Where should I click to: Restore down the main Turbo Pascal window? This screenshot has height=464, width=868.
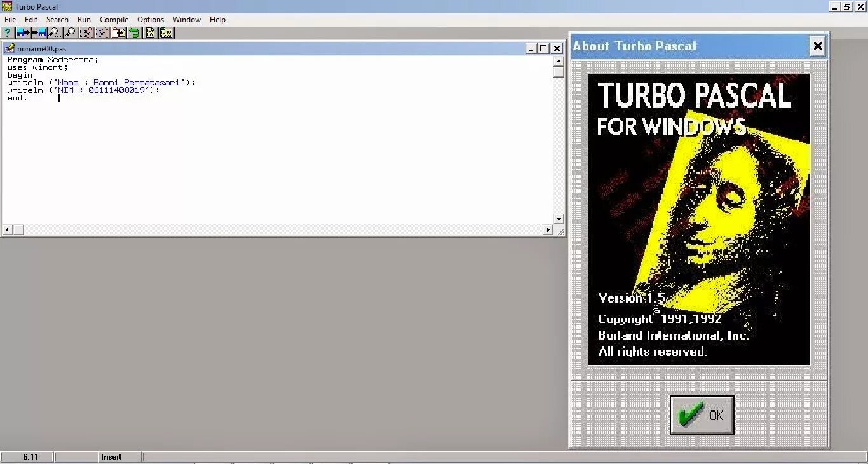(x=847, y=6)
